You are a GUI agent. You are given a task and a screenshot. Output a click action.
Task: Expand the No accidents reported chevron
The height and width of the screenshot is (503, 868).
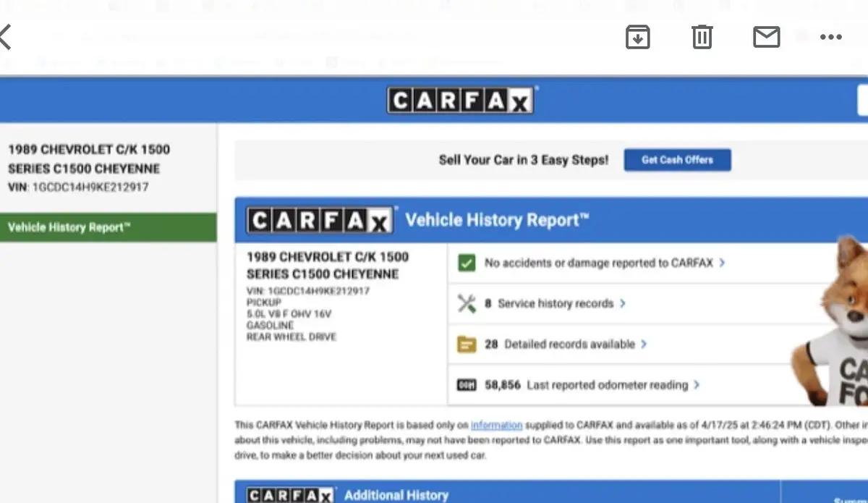(x=722, y=263)
